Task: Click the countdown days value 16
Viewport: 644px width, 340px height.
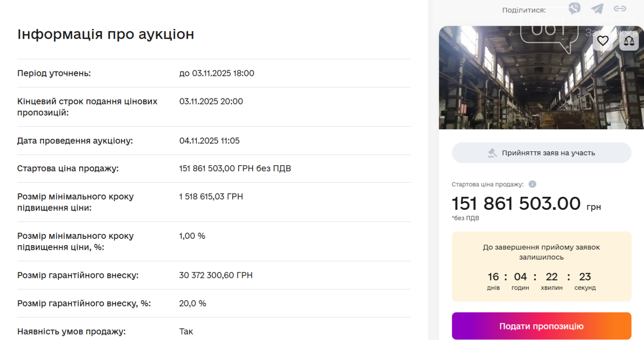Action: pos(493,277)
